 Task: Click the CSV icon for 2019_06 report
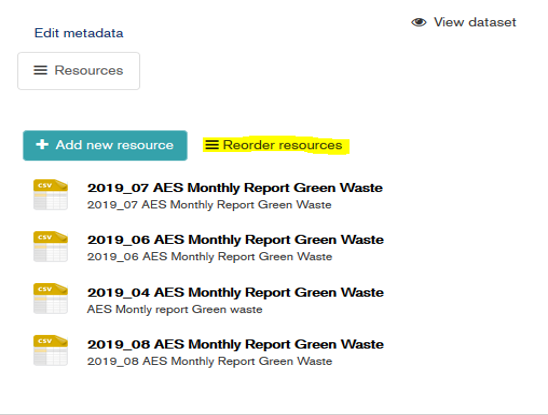pyautogui.click(x=51, y=246)
